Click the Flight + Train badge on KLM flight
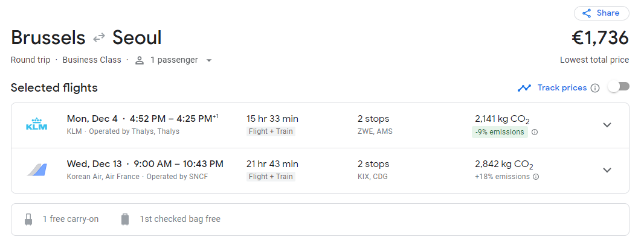Image resolution: width=644 pixels, height=243 pixels. [271, 131]
